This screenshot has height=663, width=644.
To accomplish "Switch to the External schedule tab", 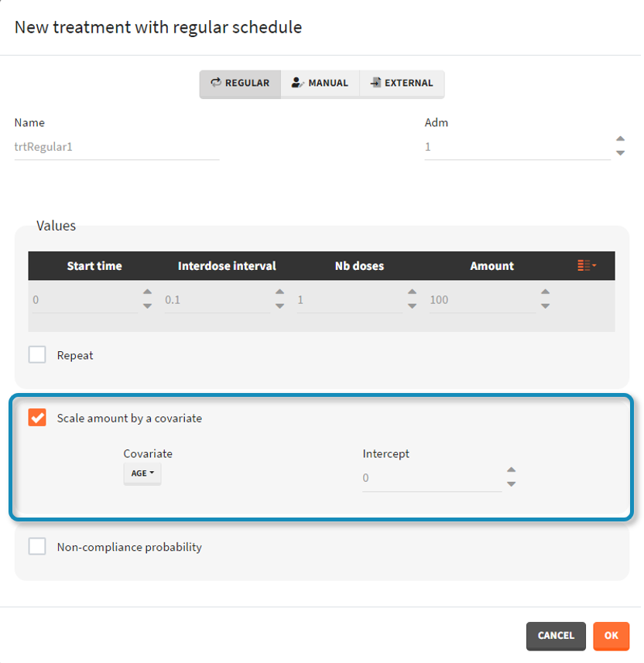I will point(402,84).
